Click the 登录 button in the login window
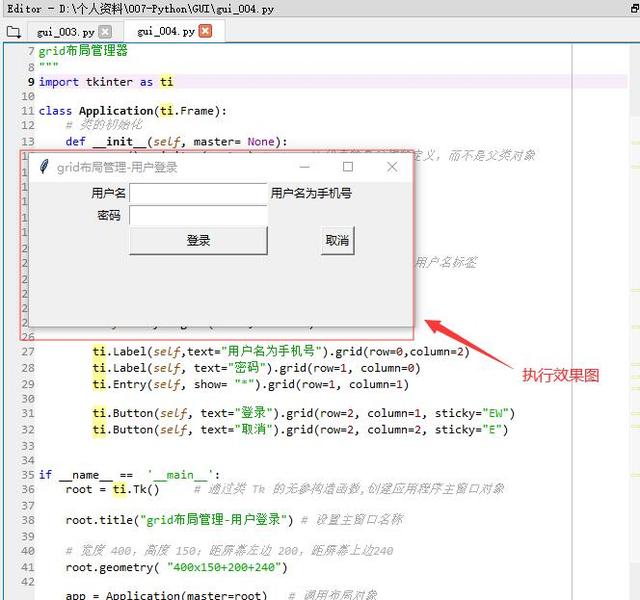 [198, 241]
